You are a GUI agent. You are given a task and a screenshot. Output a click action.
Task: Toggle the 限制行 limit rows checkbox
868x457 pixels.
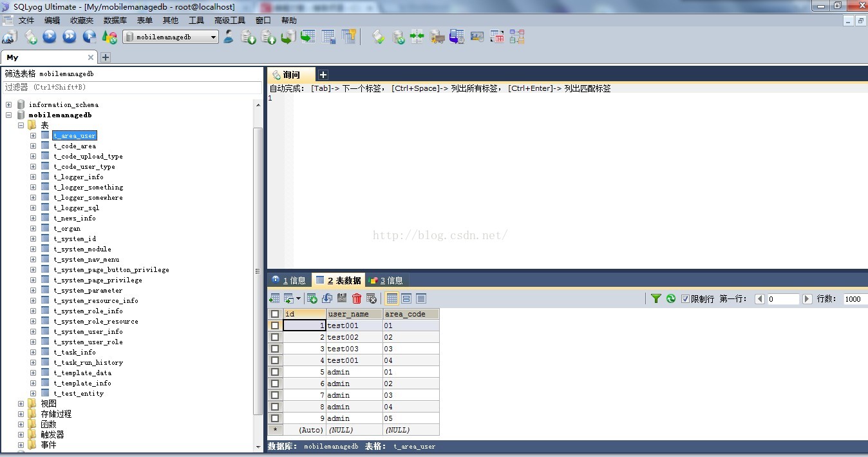(x=685, y=298)
